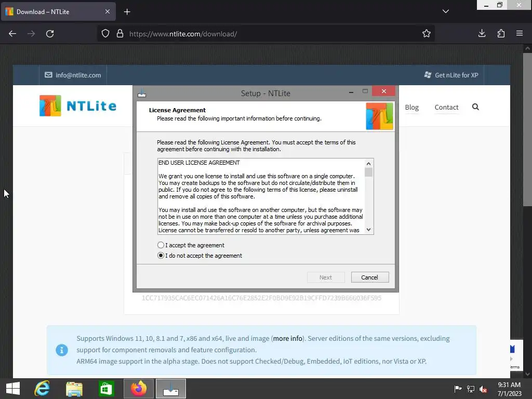Click the disabled Next button in Setup
This screenshot has width=532, height=399.
[326, 277]
